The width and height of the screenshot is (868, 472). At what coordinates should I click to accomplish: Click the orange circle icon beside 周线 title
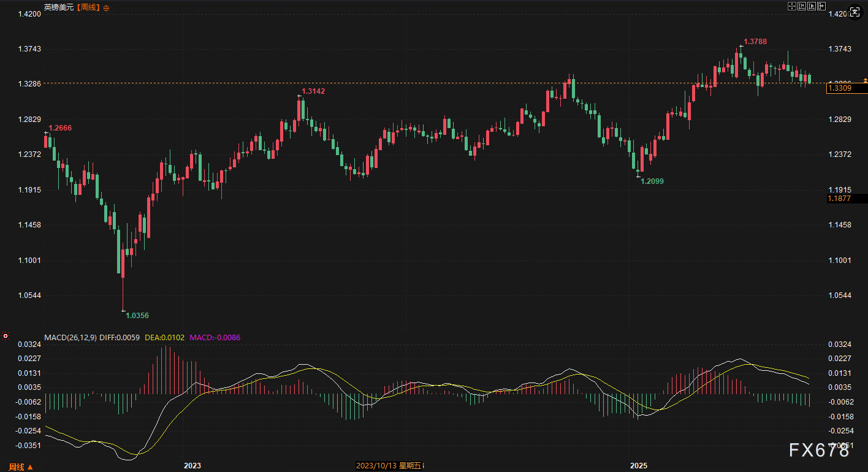[x=106, y=8]
